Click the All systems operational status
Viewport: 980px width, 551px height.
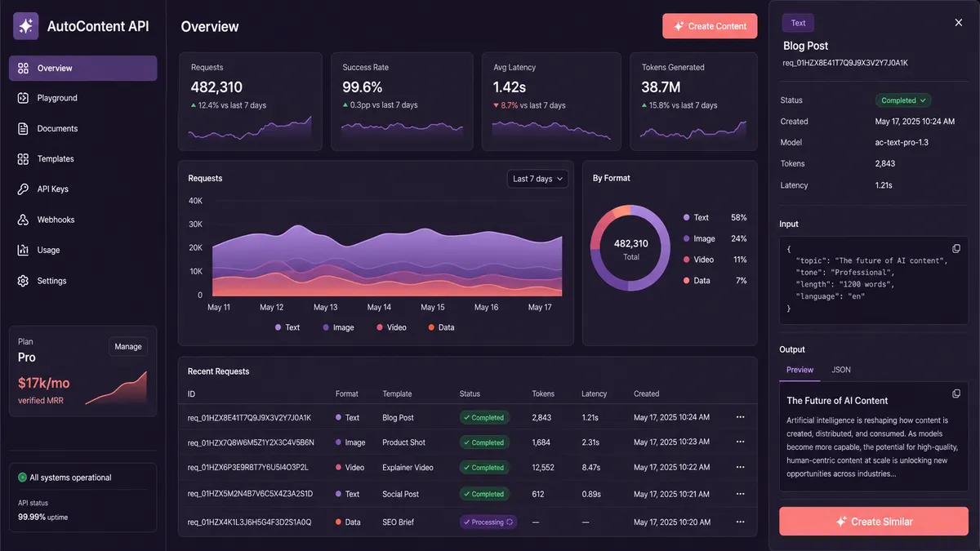tap(65, 478)
